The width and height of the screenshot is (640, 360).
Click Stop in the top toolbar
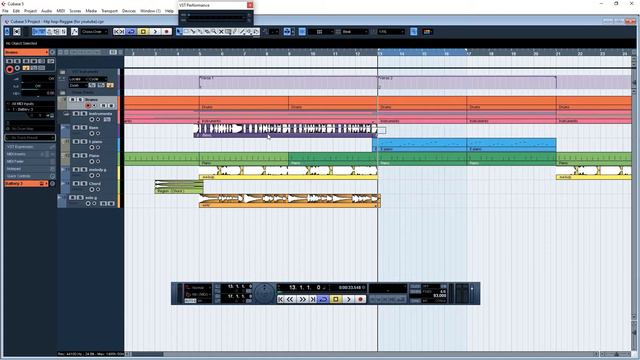pos(143,32)
